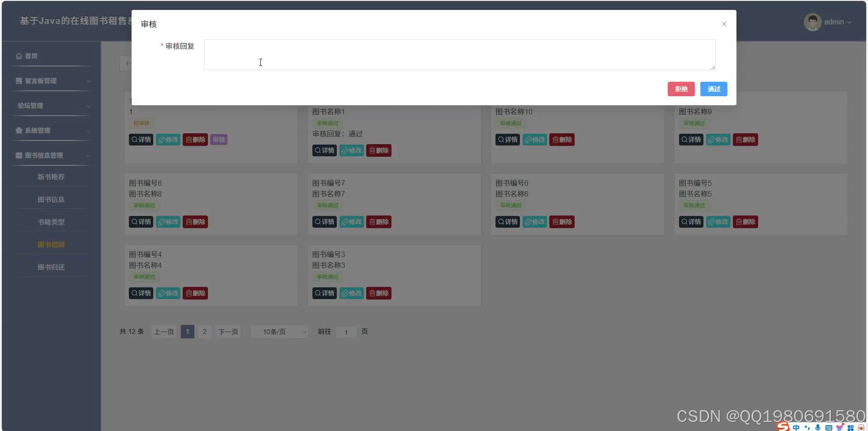The image size is (868, 431).
Task: Click the 审核通过 tag on 图书名称9
Action: (x=694, y=123)
